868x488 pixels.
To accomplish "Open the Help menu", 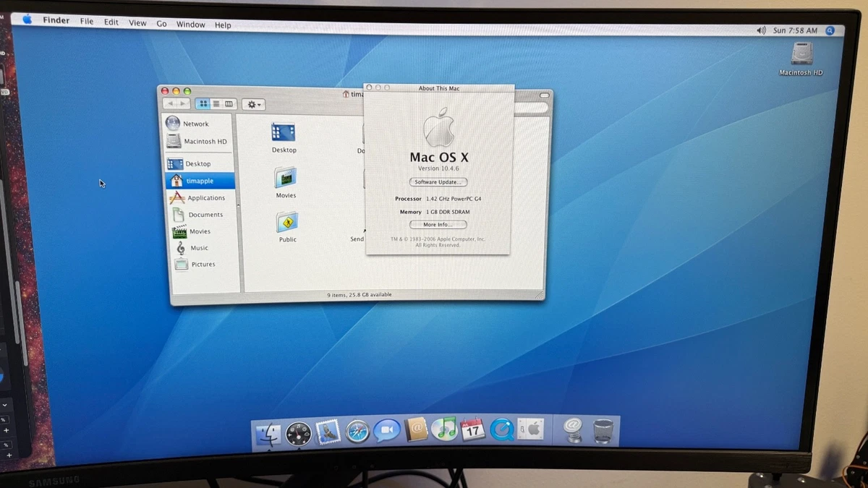I will [x=223, y=25].
